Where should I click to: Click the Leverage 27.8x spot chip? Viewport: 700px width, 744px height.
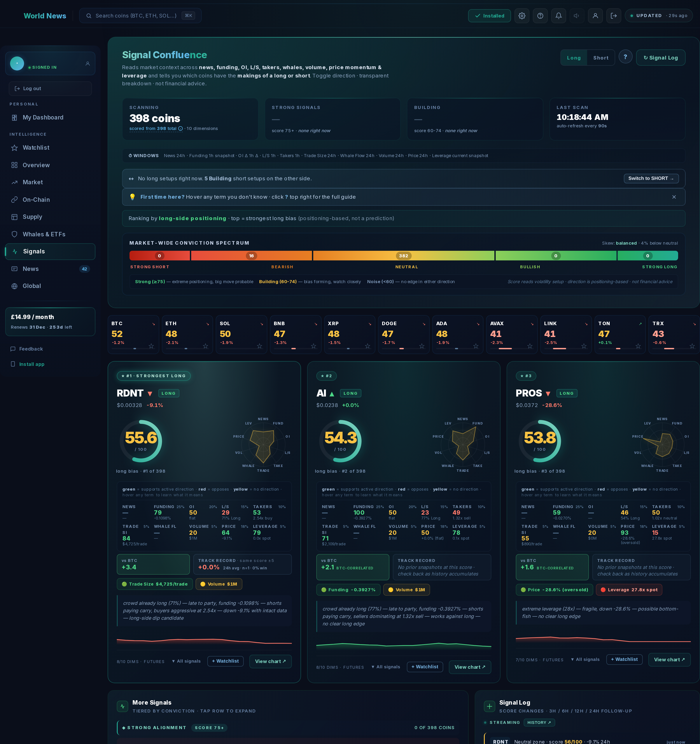pyautogui.click(x=629, y=590)
